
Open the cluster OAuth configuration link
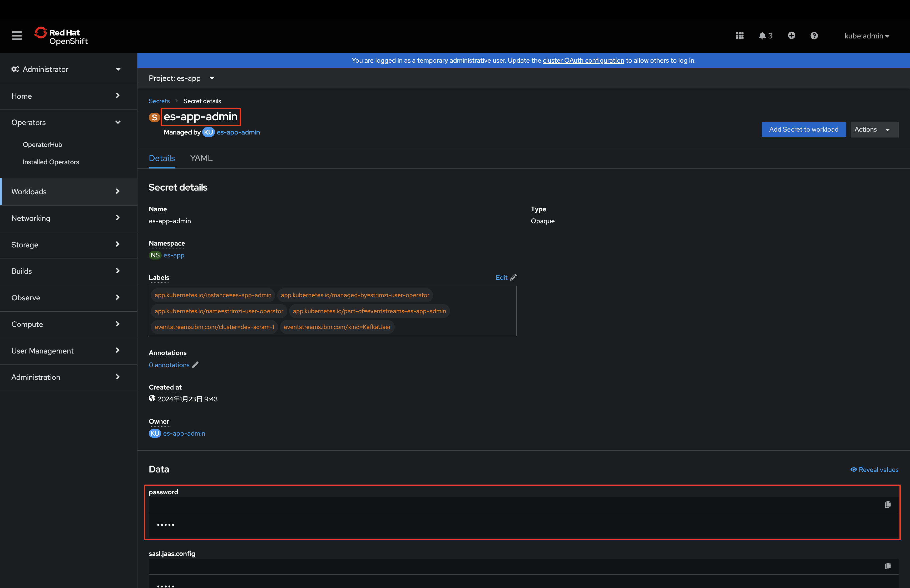click(x=583, y=60)
